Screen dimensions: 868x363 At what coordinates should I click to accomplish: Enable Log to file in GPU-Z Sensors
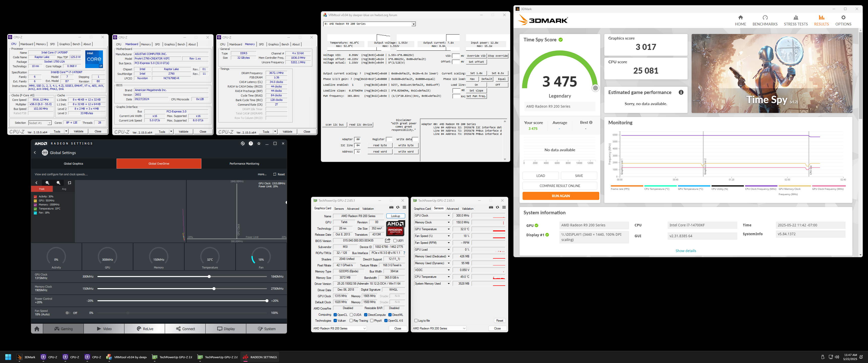pos(416,321)
